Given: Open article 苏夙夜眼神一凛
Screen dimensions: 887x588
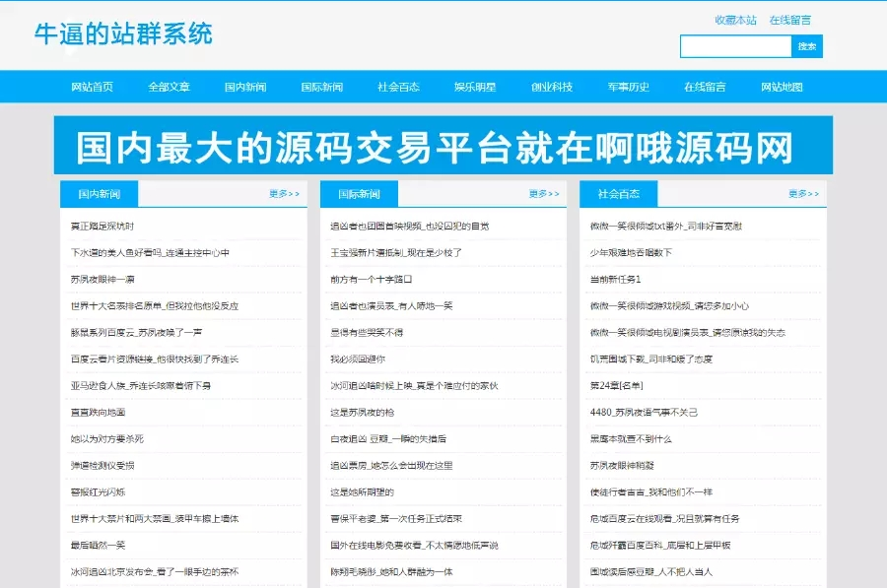Looking at the screenshot, I should 102,280.
